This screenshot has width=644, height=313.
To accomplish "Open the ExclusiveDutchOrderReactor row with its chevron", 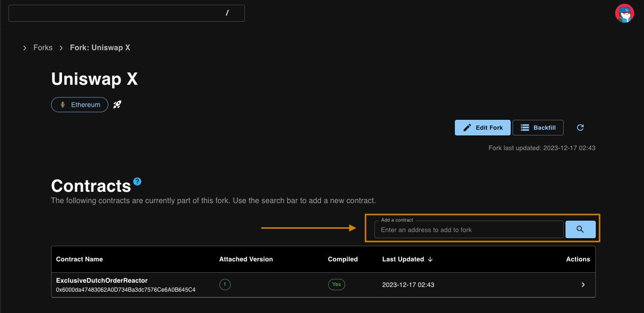I will coord(583,285).
